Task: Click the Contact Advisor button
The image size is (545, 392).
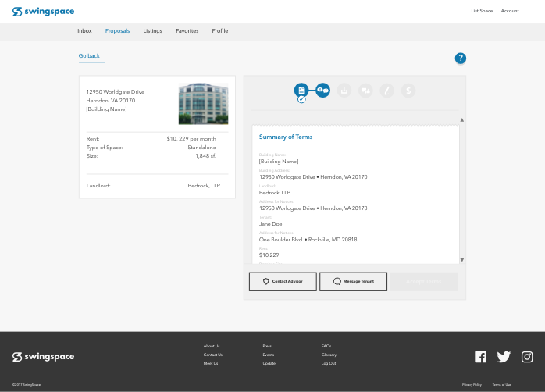Action: click(283, 281)
